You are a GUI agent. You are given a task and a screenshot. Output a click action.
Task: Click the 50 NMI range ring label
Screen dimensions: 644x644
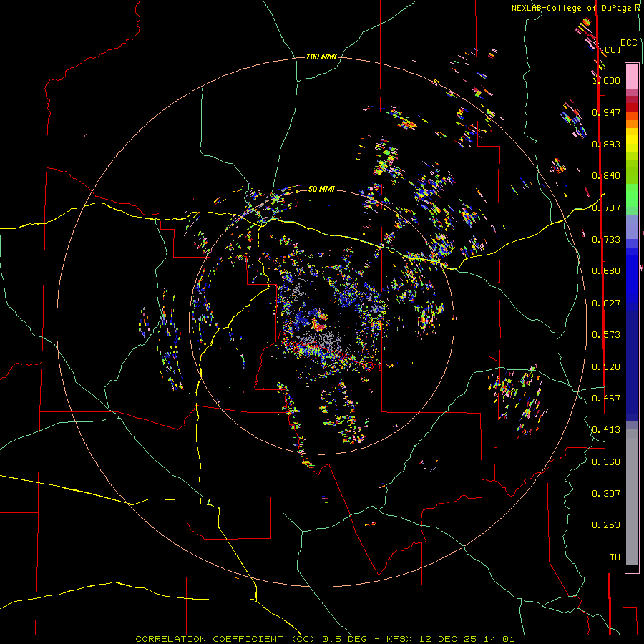click(321, 189)
